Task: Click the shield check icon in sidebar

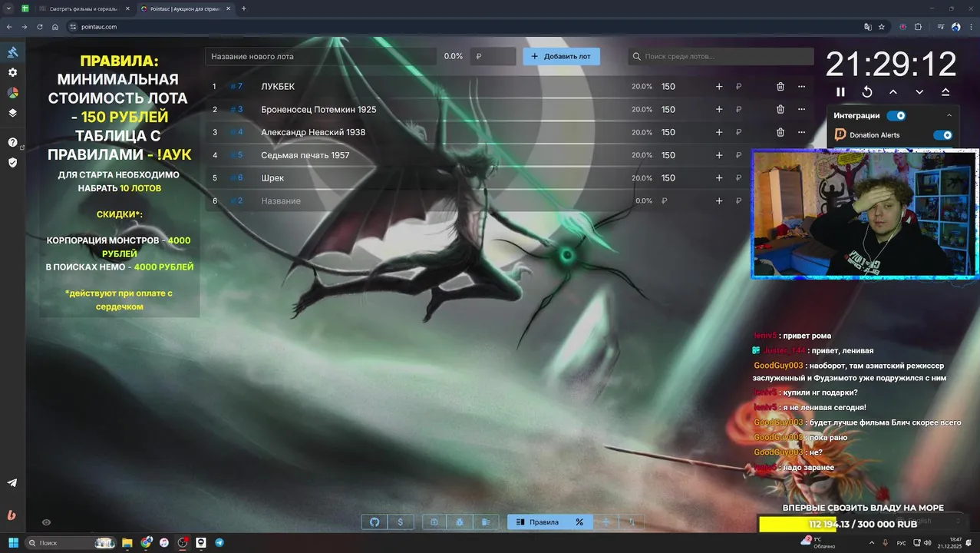Action: pyautogui.click(x=12, y=162)
